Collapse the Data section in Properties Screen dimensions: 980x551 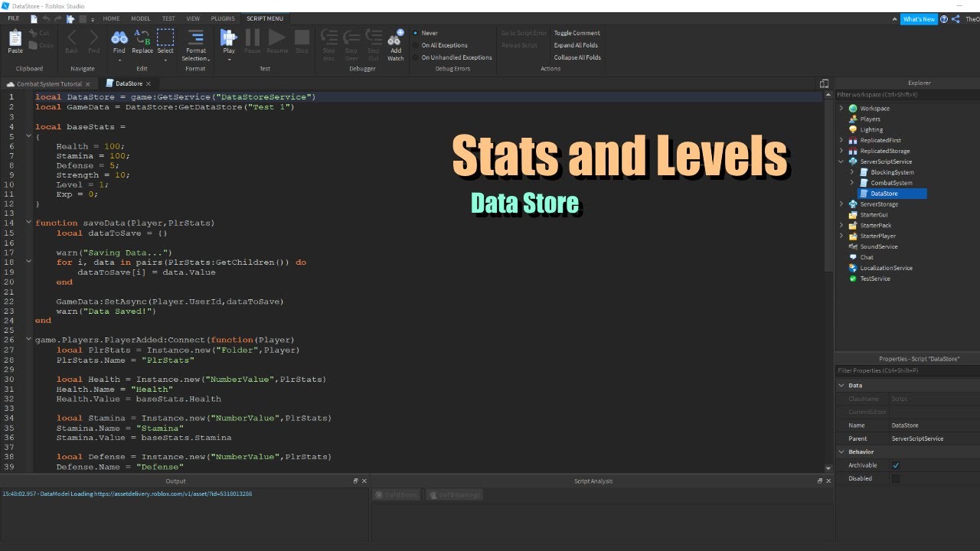841,386
